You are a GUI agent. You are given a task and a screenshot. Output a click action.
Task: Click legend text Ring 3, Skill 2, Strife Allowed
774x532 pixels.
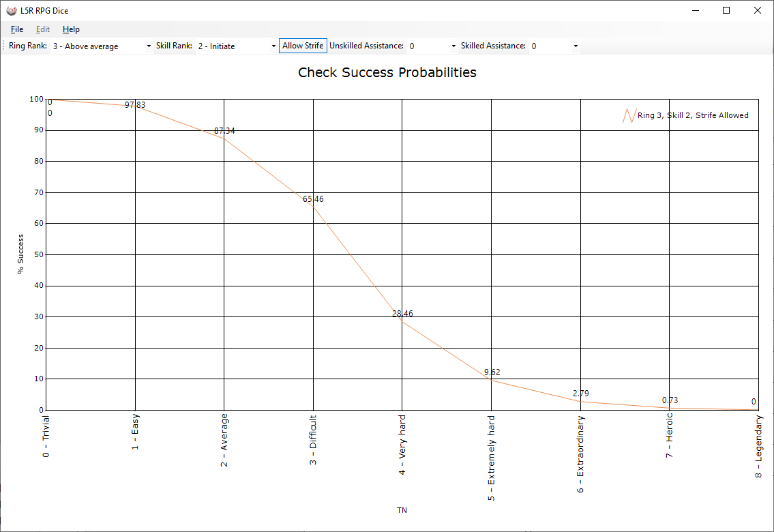[x=692, y=116]
